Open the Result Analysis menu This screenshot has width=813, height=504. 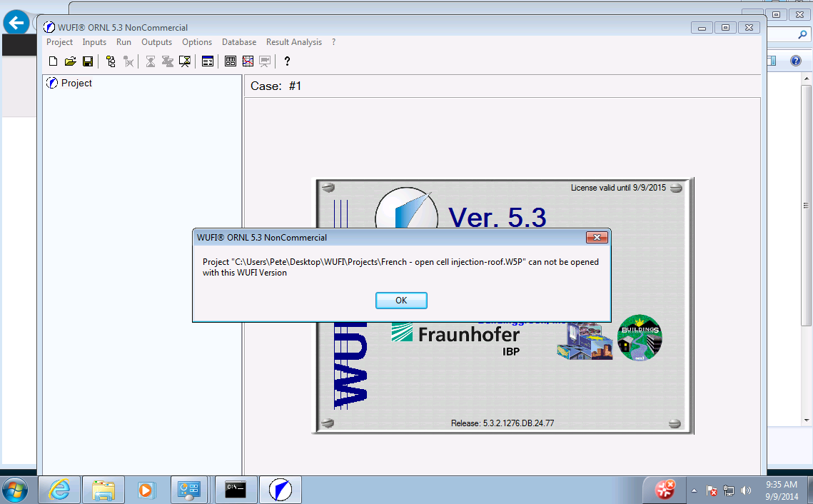293,42
